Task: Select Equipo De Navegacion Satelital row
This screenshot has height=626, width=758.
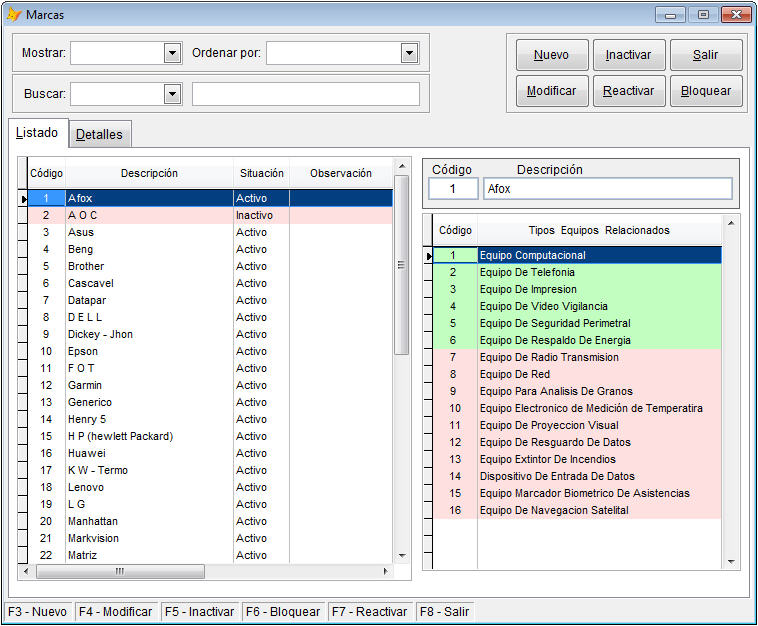Action: tap(577, 510)
